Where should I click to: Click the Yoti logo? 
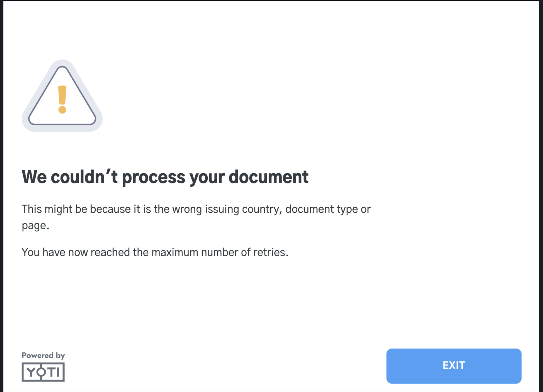43,372
